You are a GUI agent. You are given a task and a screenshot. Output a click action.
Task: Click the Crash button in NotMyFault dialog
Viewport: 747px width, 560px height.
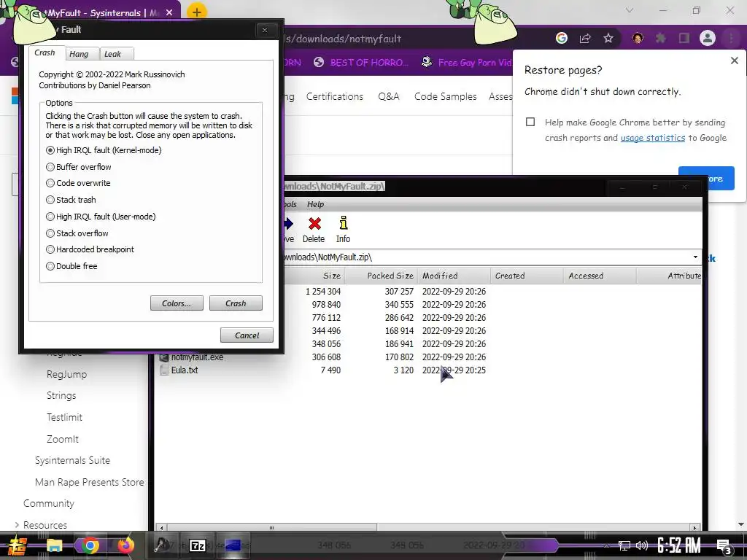click(236, 303)
